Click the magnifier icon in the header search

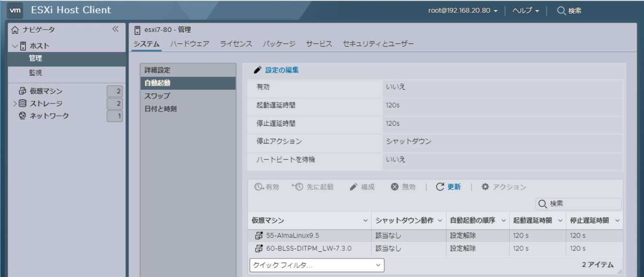tap(561, 11)
